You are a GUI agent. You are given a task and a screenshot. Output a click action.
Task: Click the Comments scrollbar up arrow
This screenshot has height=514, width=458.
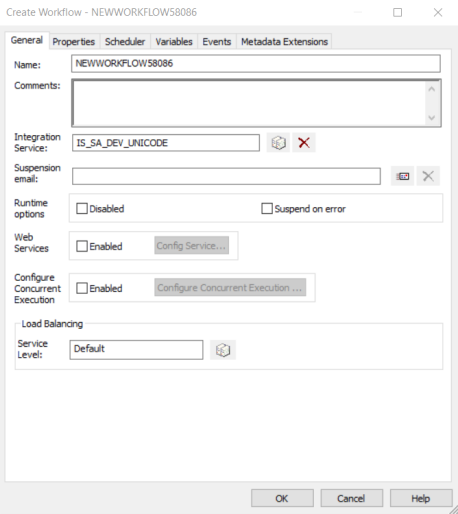[x=432, y=89]
